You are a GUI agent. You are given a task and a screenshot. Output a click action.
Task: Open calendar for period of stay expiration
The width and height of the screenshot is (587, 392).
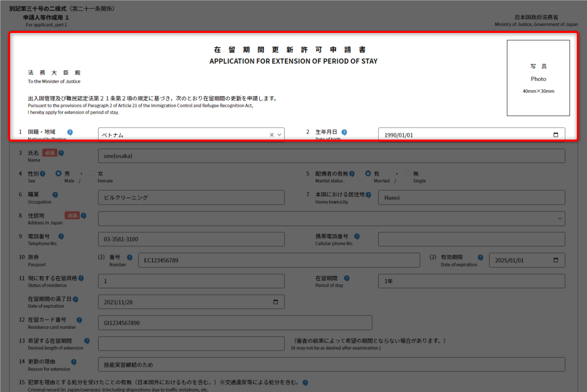point(276,302)
